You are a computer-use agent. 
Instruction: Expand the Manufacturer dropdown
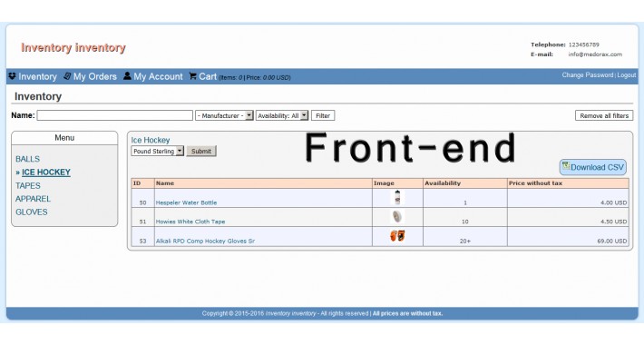224,115
